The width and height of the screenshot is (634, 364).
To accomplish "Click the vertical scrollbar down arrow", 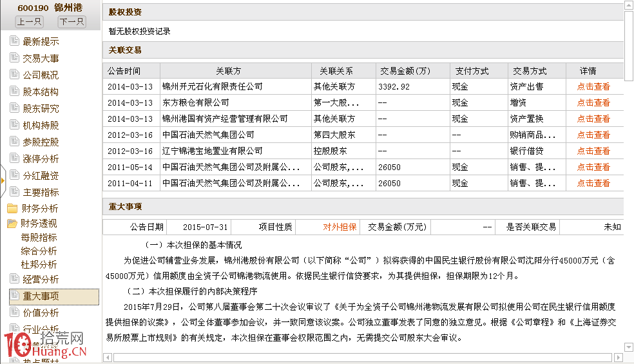I will coord(629,347).
